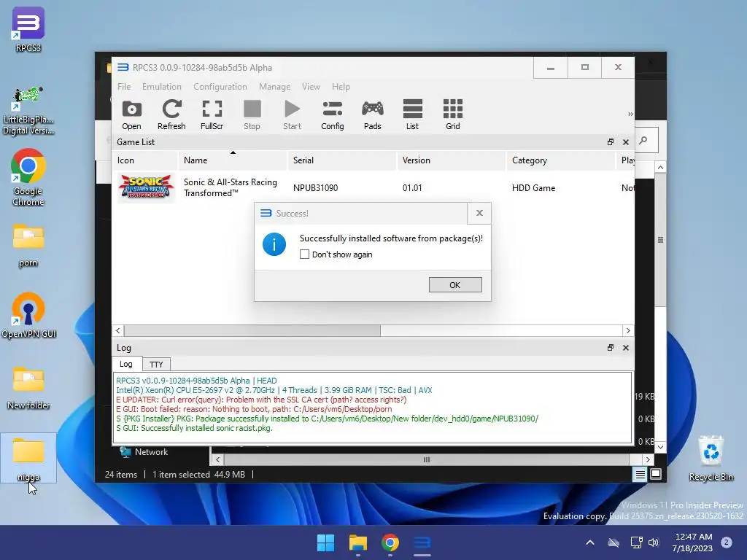The height and width of the screenshot is (560, 747).
Task: Close the Log panel
Action: 626,348
